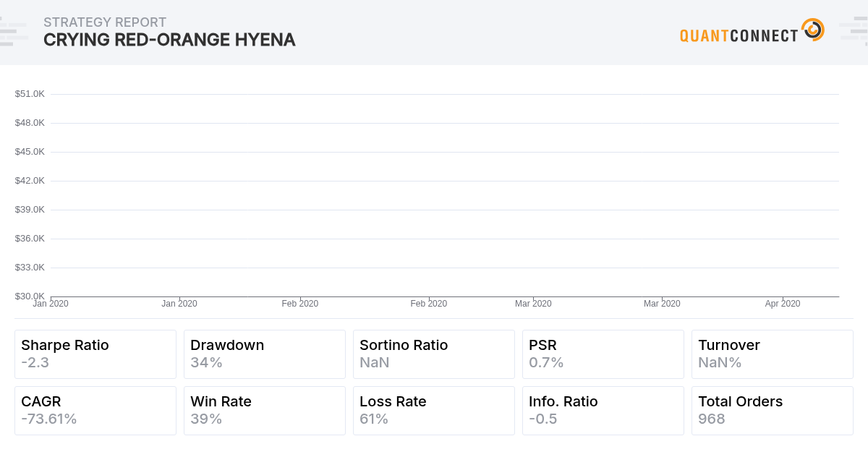Select the Loss Rate 61% card
Image resolution: width=868 pixels, height=457 pixels.
[433, 410]
